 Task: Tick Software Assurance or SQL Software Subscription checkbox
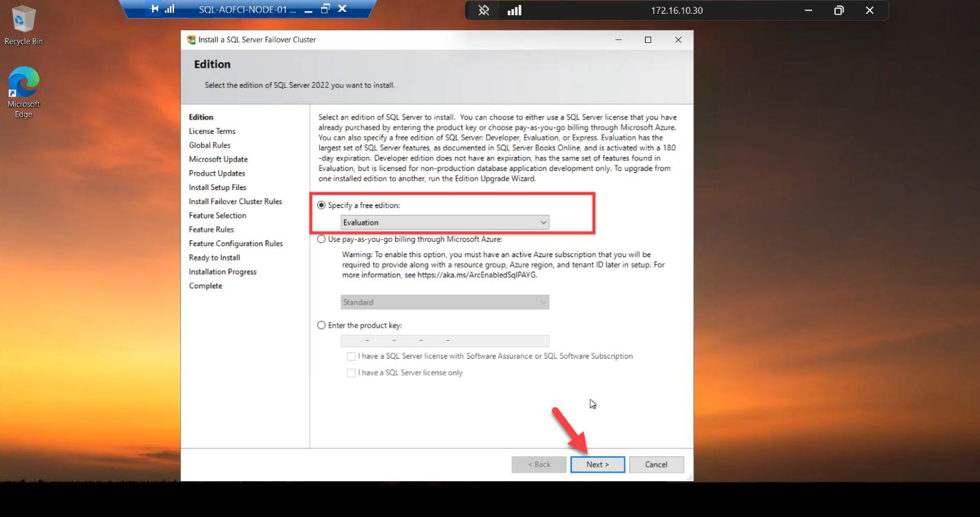pos(352,356)
